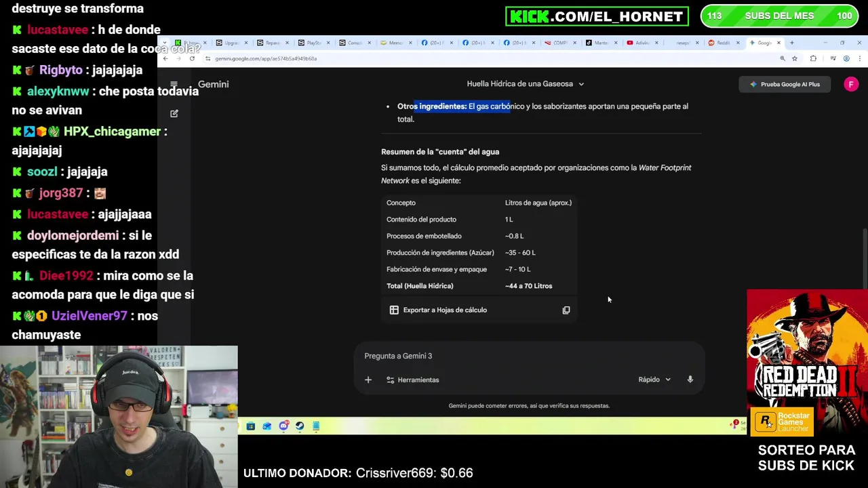The width and height of the screenshot is (868, 488).
Task: Switch to the Memoria browser tab
Action: point(396,43)
